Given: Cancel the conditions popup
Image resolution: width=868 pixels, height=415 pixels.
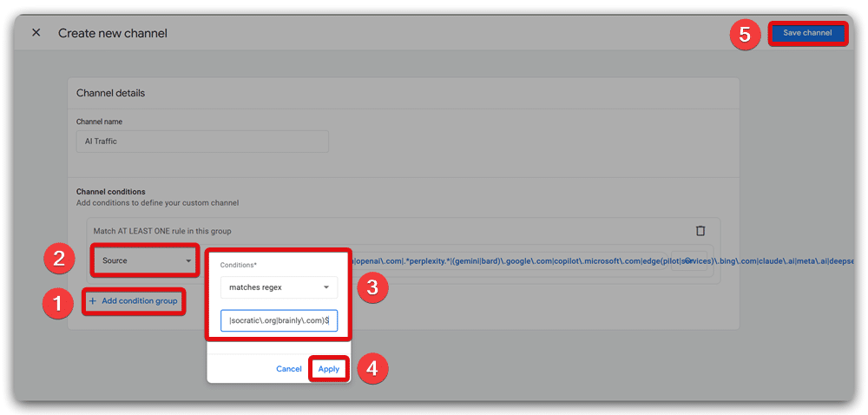Looking at the screenshot, I should pos(289,369).
